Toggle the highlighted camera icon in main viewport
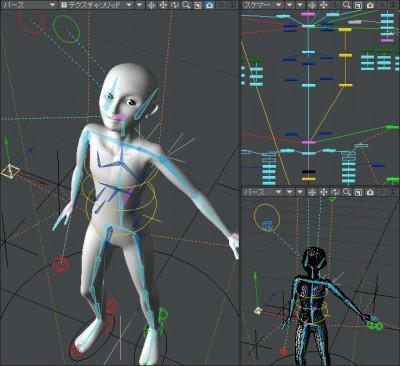Screen dimensions: 400x366 [x=209, y=5]
